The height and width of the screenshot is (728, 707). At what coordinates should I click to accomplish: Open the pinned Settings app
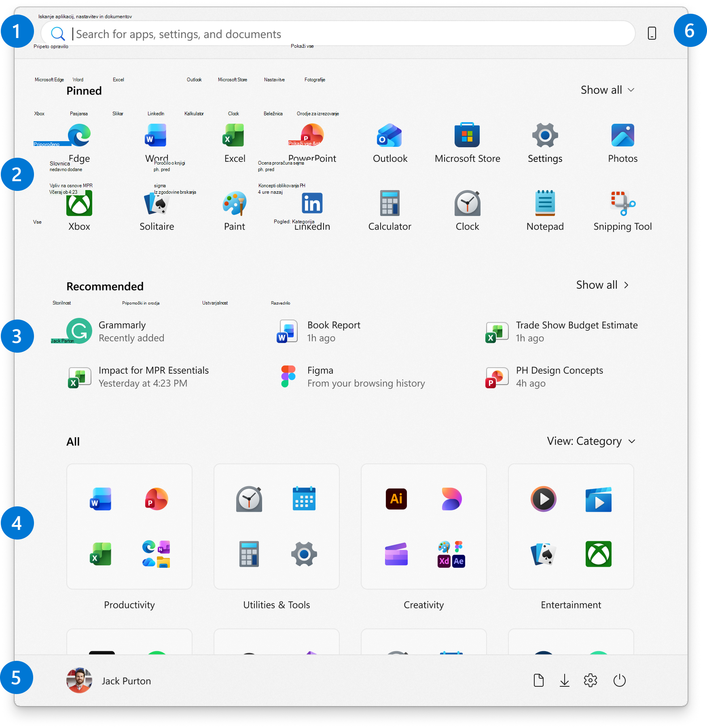545,135
